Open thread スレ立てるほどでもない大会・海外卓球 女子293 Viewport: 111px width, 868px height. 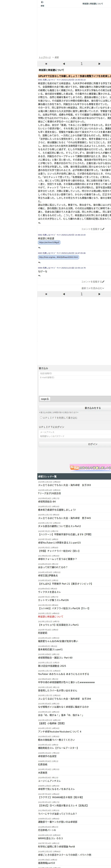64,485
